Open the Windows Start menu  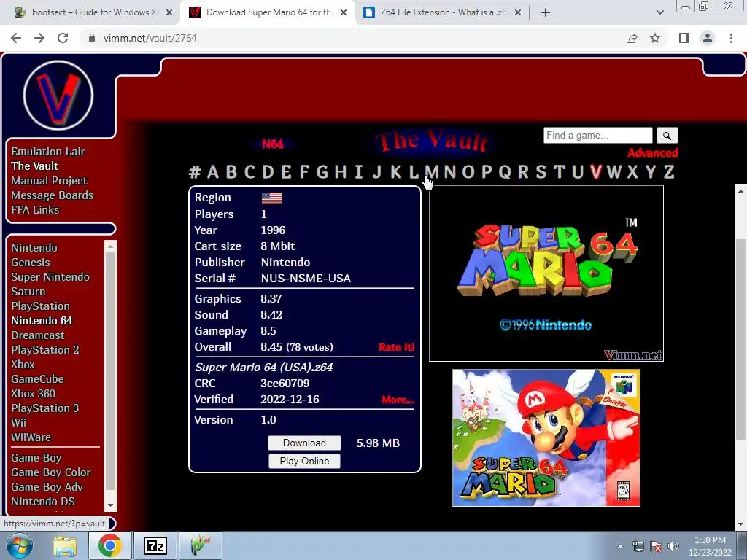coord(19,545)
